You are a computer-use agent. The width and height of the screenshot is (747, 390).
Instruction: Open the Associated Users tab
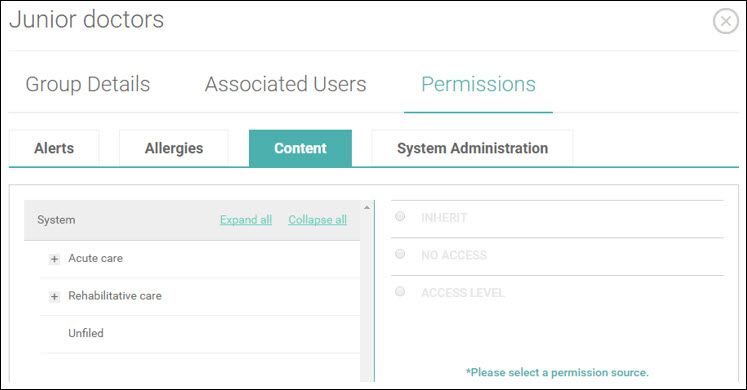click(285, 84)
